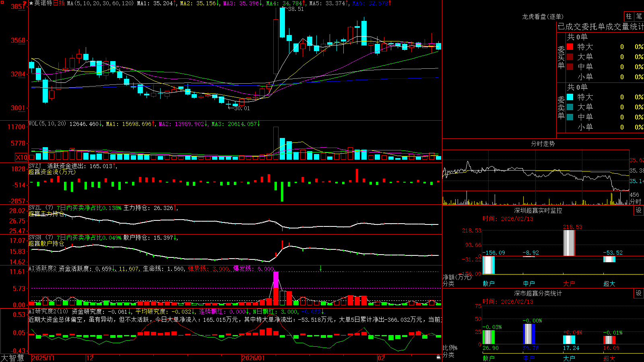
Task: Click the teal 中单 sell-order color swatch
Action: coord(570,117)
